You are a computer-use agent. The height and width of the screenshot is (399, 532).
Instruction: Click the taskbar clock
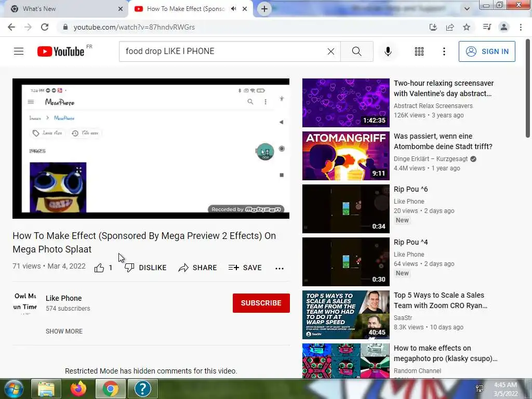click(x=506, y=389)
